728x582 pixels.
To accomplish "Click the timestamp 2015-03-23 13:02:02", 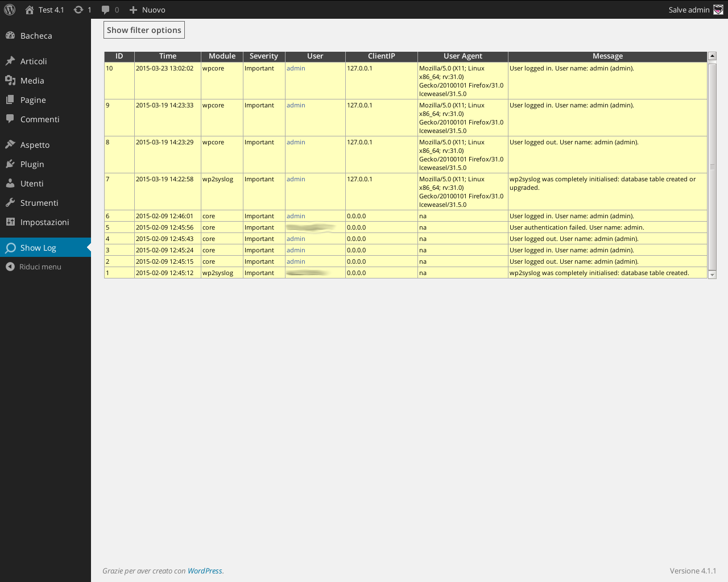I will click(164, 68).
